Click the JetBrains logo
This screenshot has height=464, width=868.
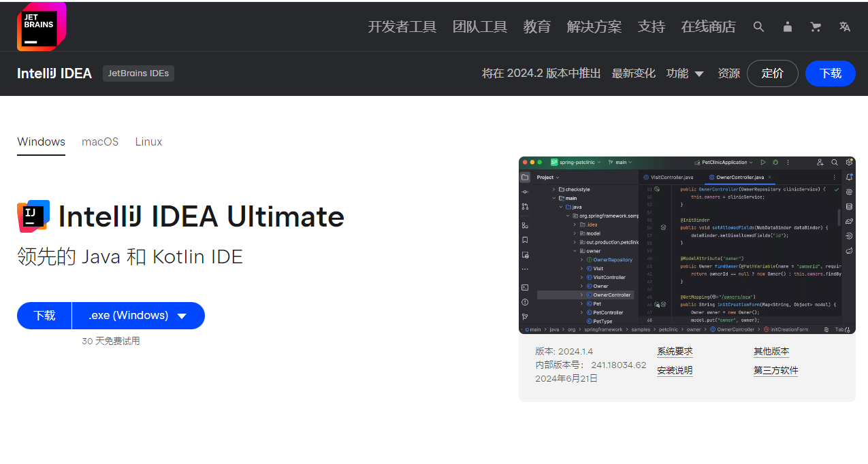[41, 27]
